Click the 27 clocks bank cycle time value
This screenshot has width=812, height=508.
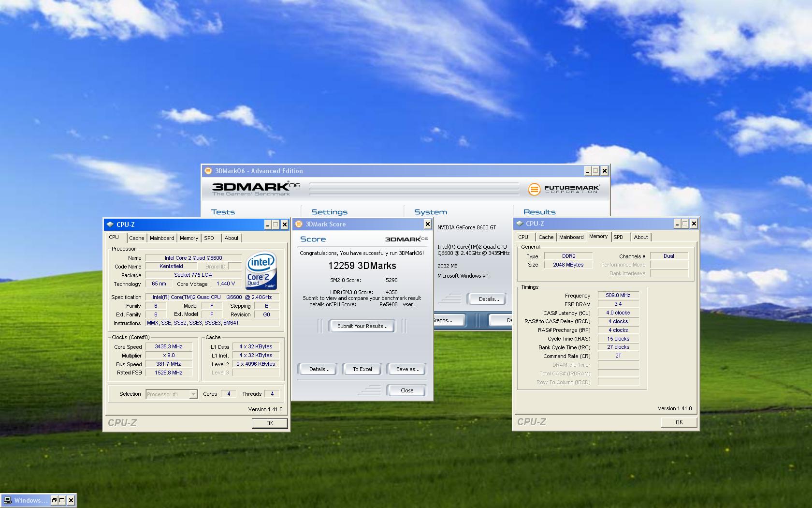coord(618,347)
